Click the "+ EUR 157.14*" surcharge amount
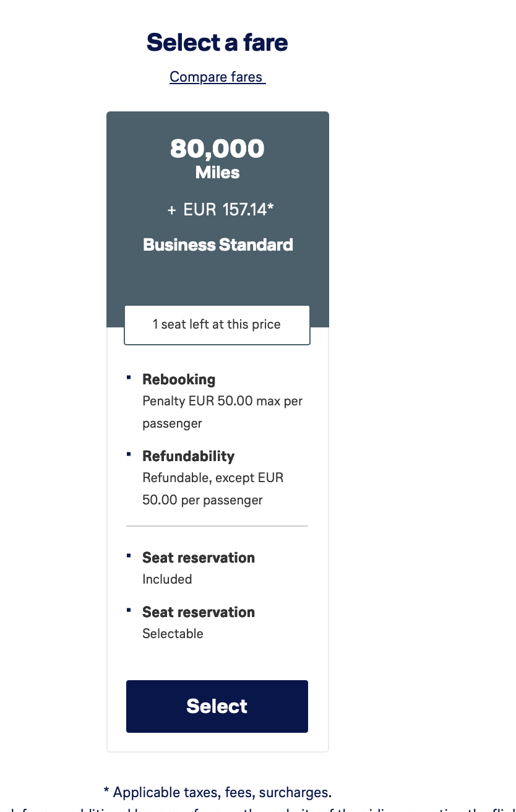 [x=220, y=210]
